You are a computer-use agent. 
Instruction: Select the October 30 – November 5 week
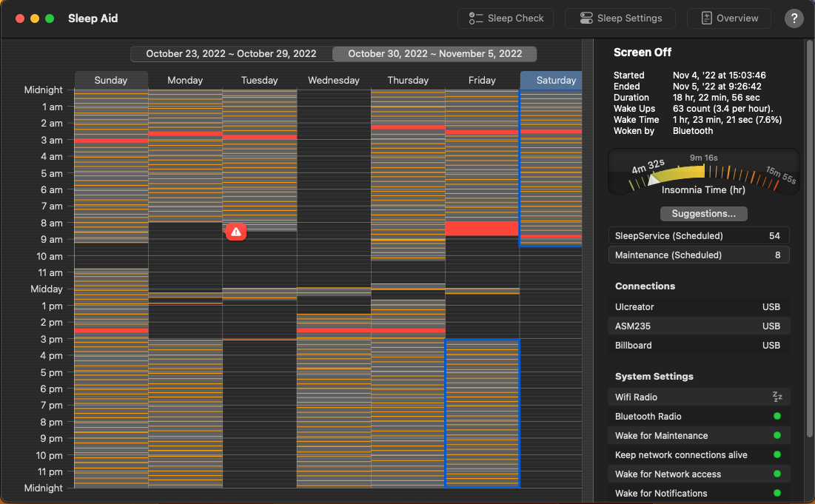pos(435,53)
